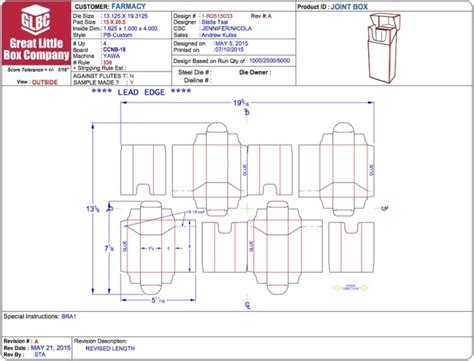Click the Rev Date MAY 21, 2015
The height and width of the screenshot is (361, 474).
click(x=51, y=348)
